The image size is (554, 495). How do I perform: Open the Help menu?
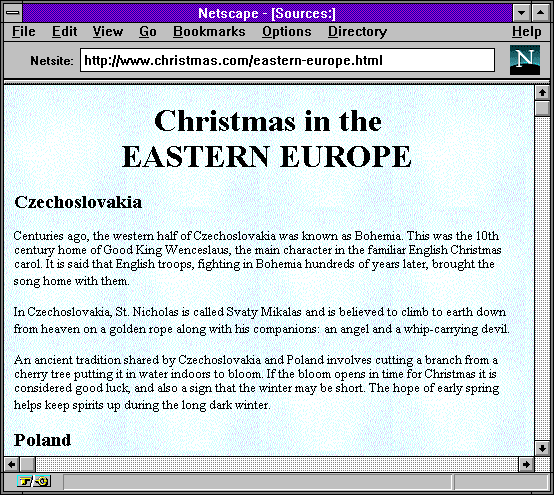(526, 32)
